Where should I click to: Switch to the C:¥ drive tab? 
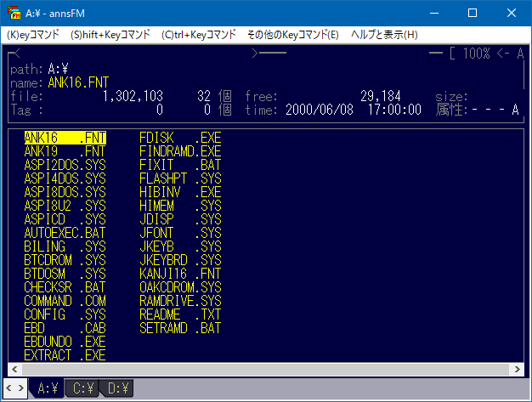83,388
